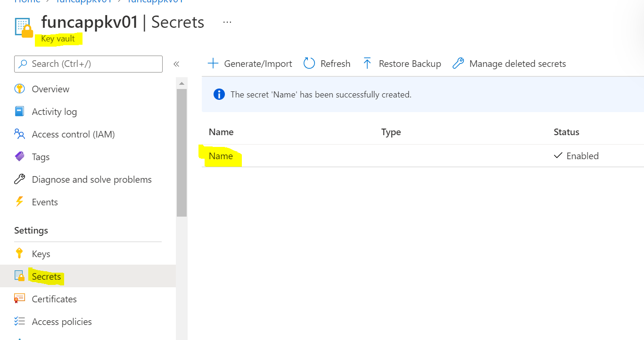Click the Overview key icon
The height and width of the screenshot is (340, 644).
(x=19, y=89)
